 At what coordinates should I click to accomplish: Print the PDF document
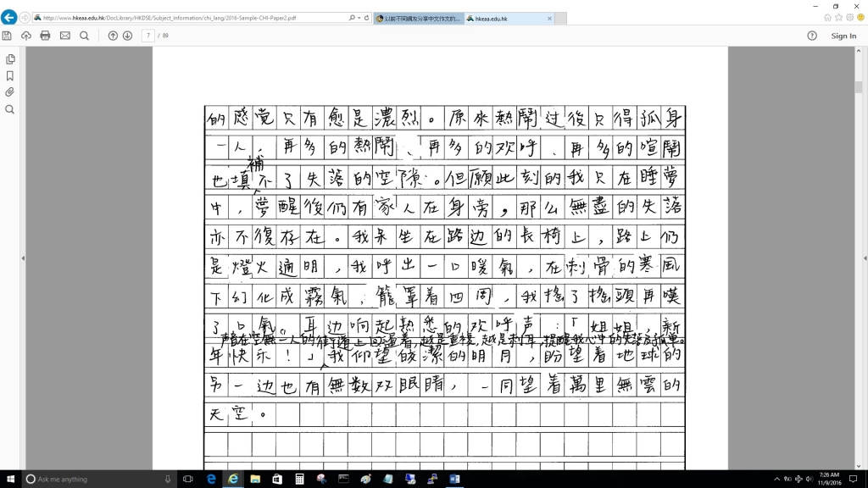tap(46, 36)
